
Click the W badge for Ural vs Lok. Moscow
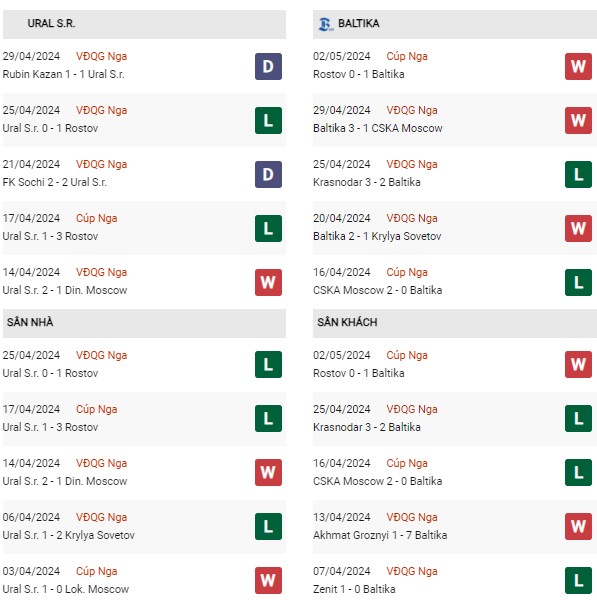(x=268, y=580)
